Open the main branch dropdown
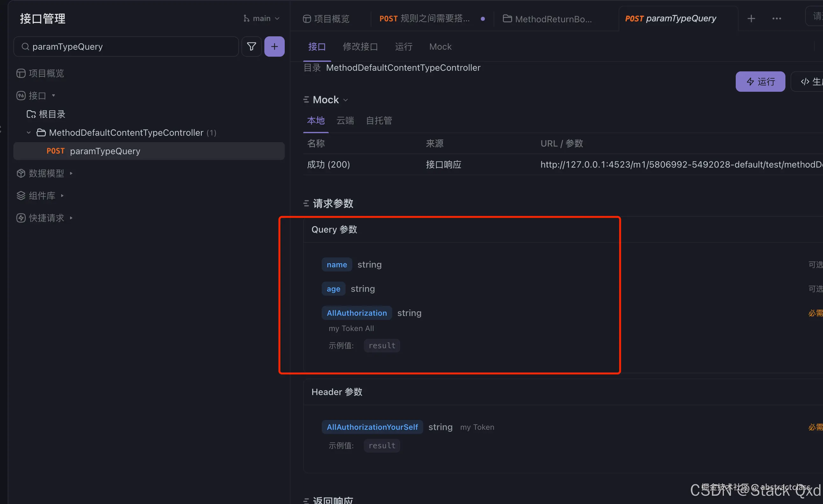823x504 pixels. click(x=277, y=18)
